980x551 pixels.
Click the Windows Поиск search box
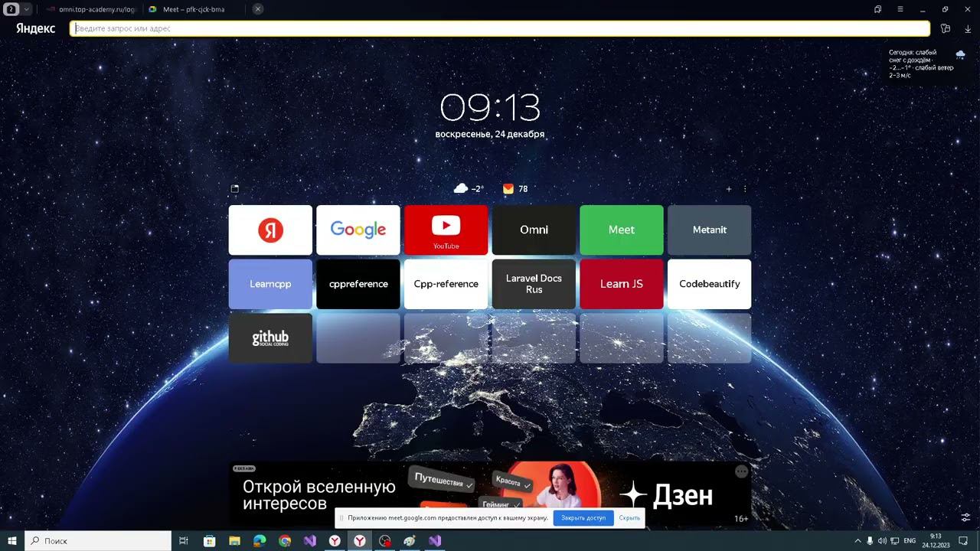(x=98, y=541)
